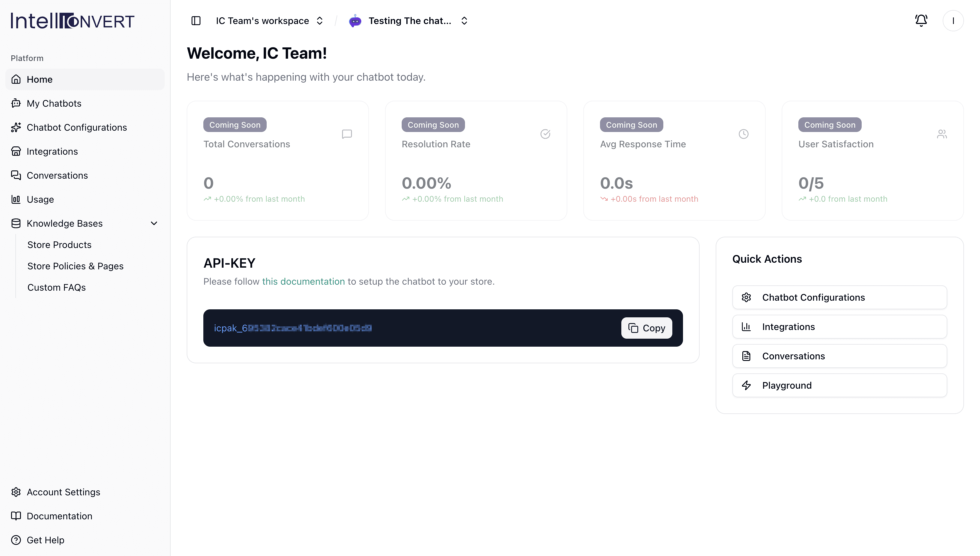Open Integrations quick action
The image size is (980, 556).
(839, 327)
